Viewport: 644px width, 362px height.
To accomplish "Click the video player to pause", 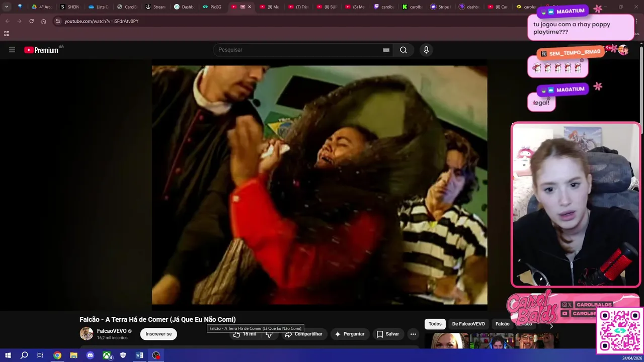I will [x=319, y=185].
